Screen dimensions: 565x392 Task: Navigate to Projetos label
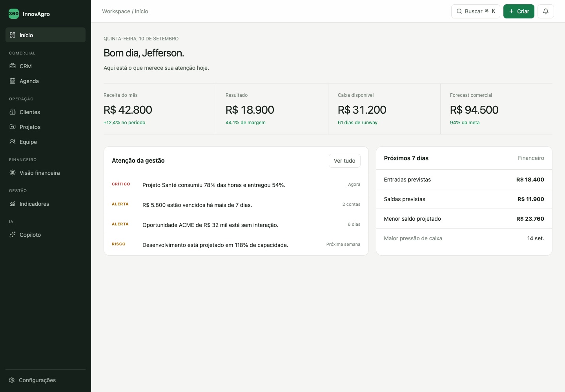pyautogui.click(x=30, y=127)
